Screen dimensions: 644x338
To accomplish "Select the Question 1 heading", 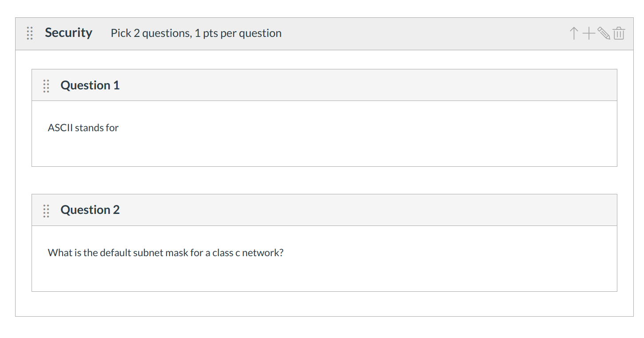I will click(x=90, y=85).
